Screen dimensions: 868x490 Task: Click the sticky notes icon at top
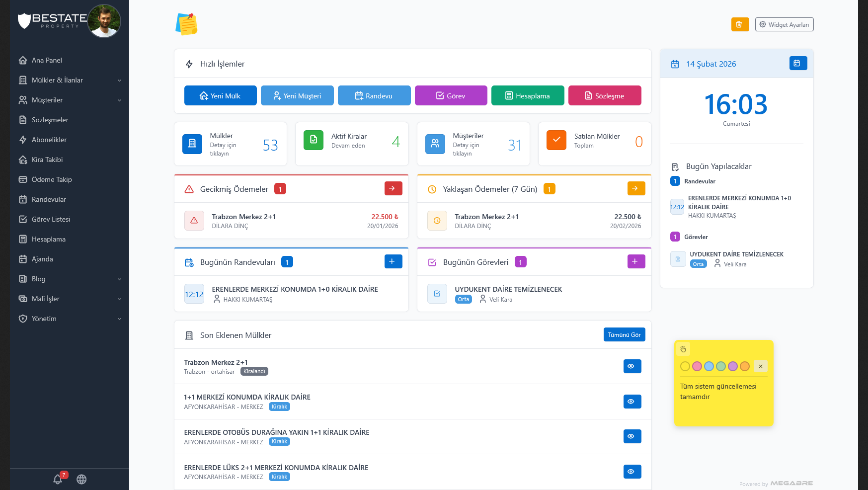[x=187, y=24]
